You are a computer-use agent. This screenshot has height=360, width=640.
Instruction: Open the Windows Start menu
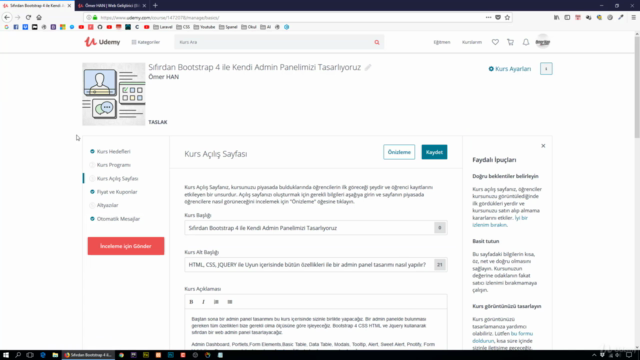pyautogui.click(x=6, y=355)
